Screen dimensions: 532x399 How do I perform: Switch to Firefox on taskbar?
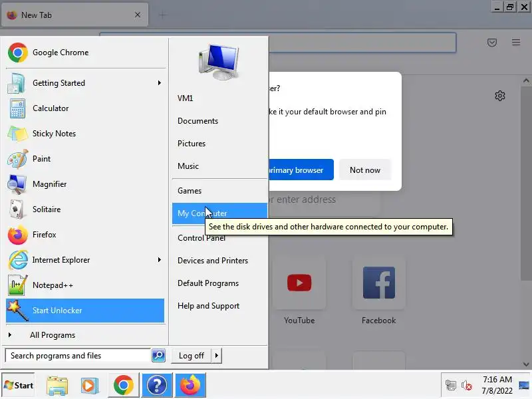pos(190,386)
